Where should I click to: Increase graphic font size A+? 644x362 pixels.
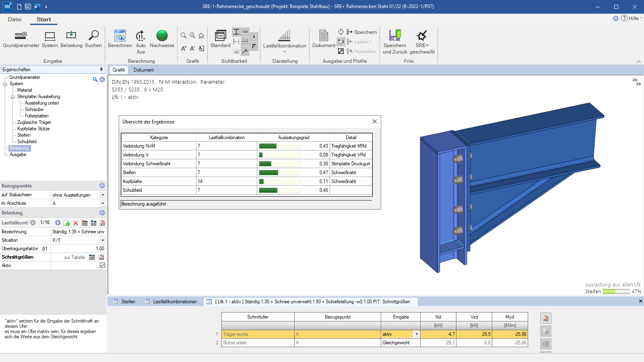coord(184,48)
